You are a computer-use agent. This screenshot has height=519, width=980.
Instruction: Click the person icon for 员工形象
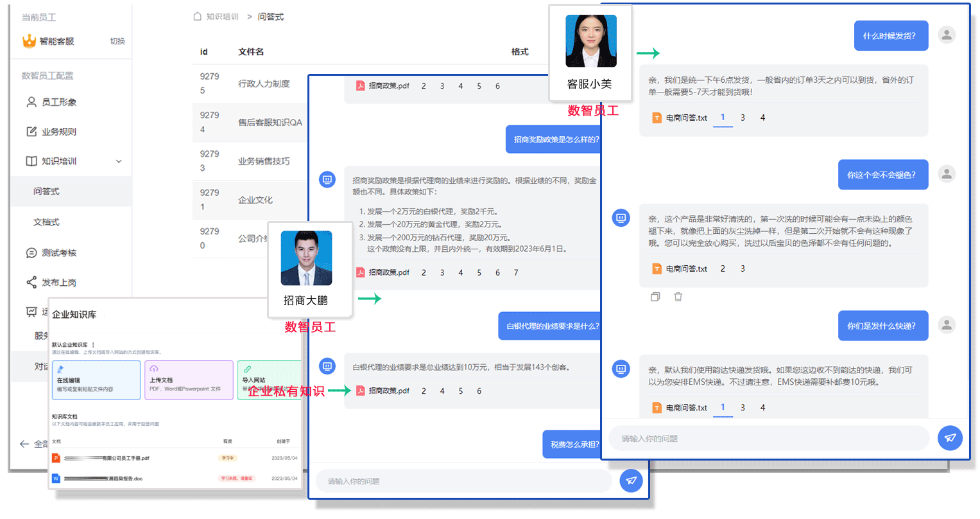(31, 102)
